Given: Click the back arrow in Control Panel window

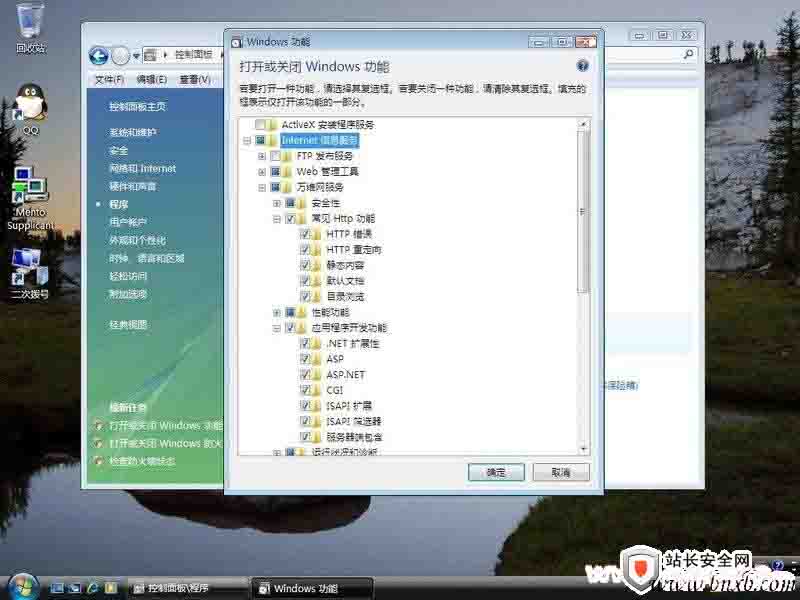Looking at the screenshot, I should point(98,56).
